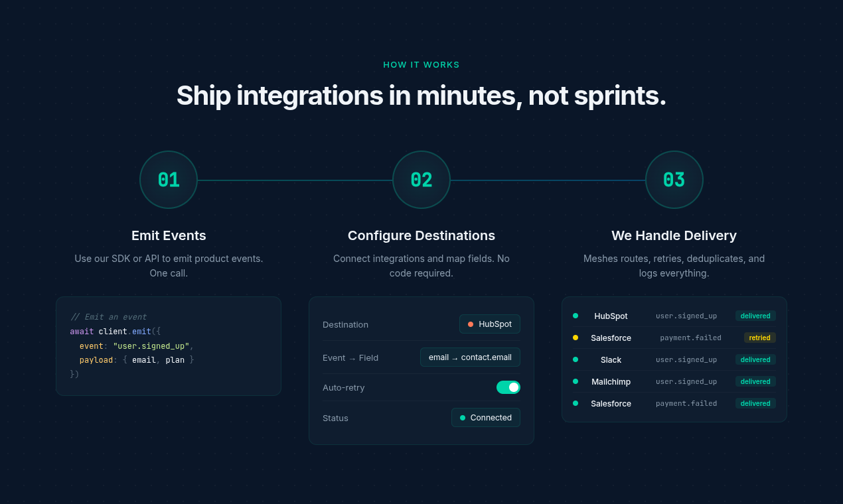Click the step 02 circle
Image resolution: width=843 pixels, height=504 pixels.
click(421, 180)
